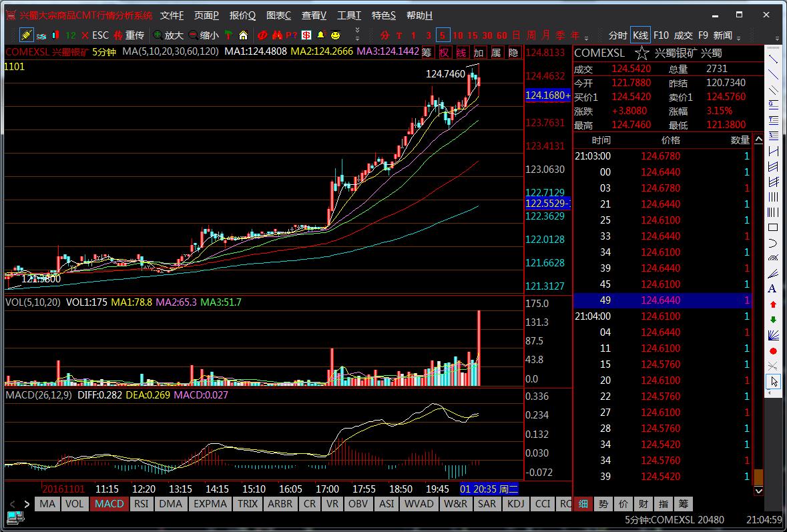Open the 报价Q menu
Screen dimensions: 787x532
tap(242, 15)
